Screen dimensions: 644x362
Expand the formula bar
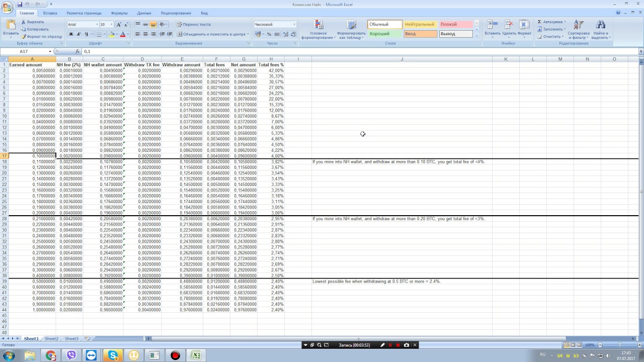coord(641,51)
